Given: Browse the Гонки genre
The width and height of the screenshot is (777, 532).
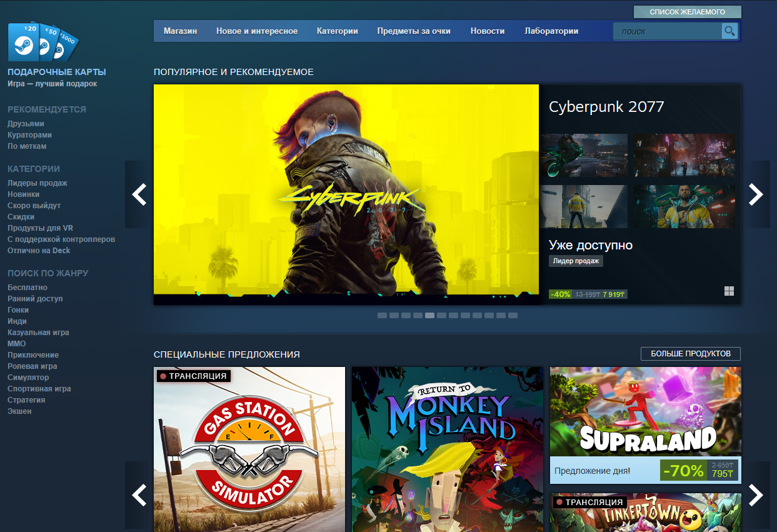Looking at the screenshot, I should click(18, 310).
